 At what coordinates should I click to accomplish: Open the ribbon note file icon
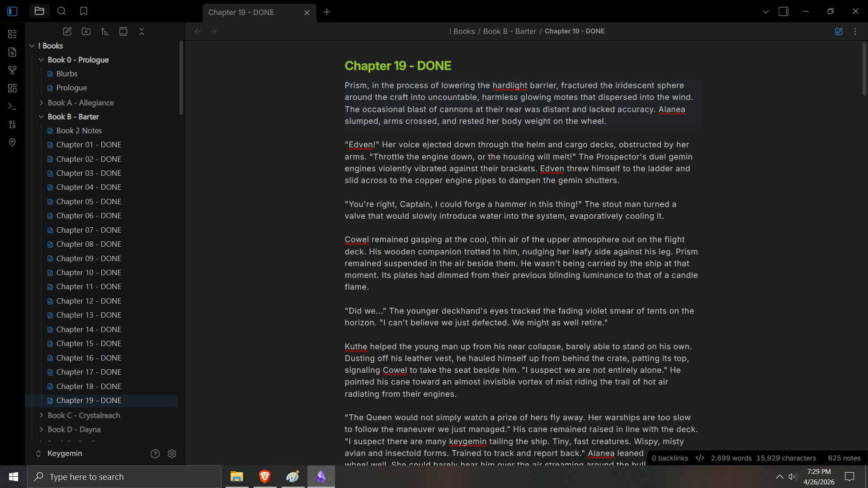click(x=12, y=52)
